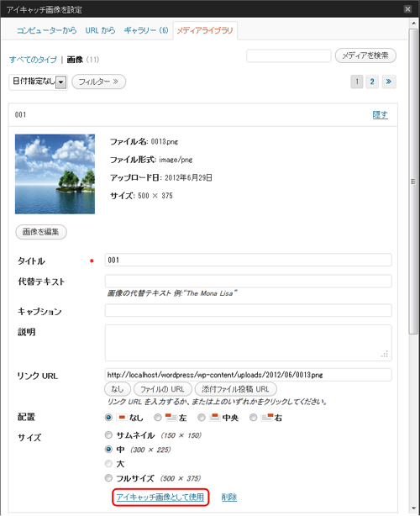The width and height of the screenshot is (420, 516).
Task: Select alignment 右 radio button
Action: pyautogui.click(x=253, y=418)
